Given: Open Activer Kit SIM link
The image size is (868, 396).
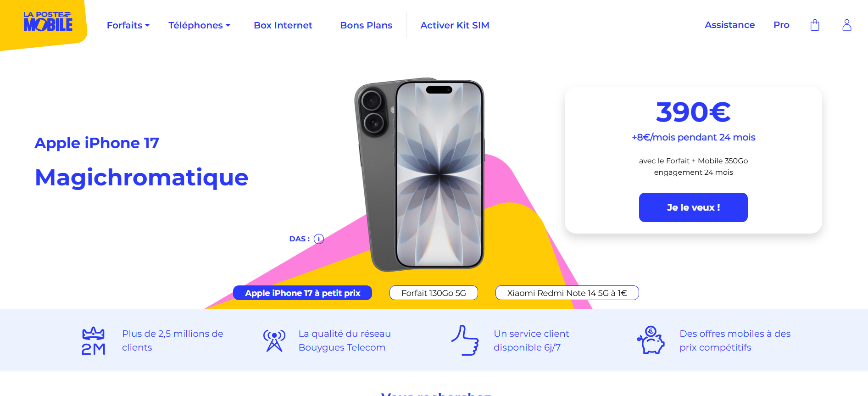Looking at the screenshot, I should click(455, 25).
